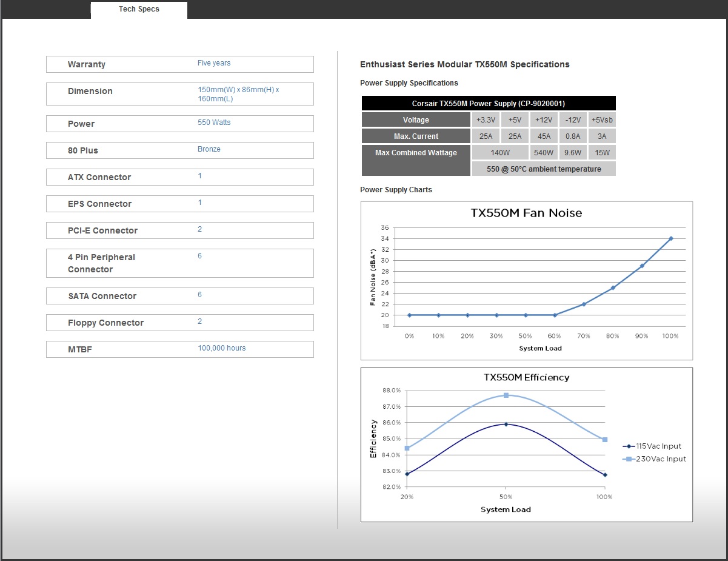Viewport: 728px width, 561px height.
Task: Select the +3.3V voltage cell
Action: click(x=486, y=120)
